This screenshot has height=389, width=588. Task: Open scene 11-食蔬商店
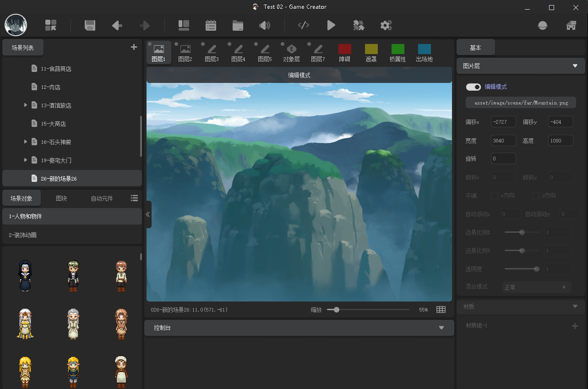[72, 69]
